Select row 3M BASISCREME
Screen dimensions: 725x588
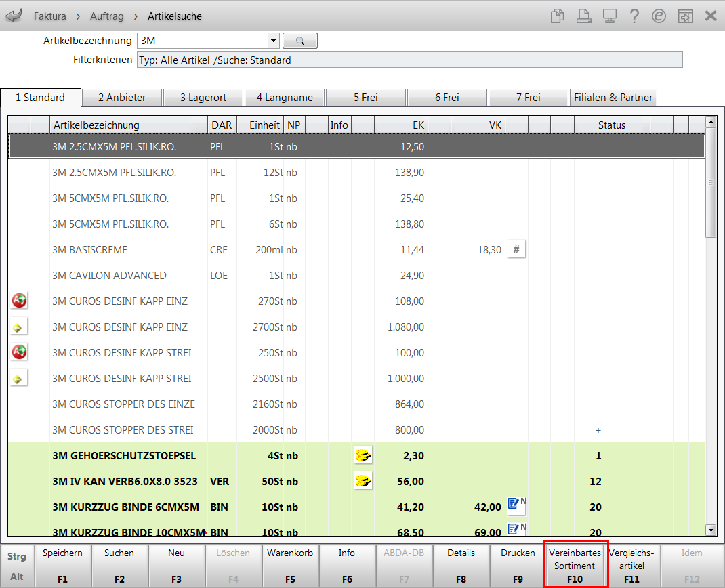356,249
